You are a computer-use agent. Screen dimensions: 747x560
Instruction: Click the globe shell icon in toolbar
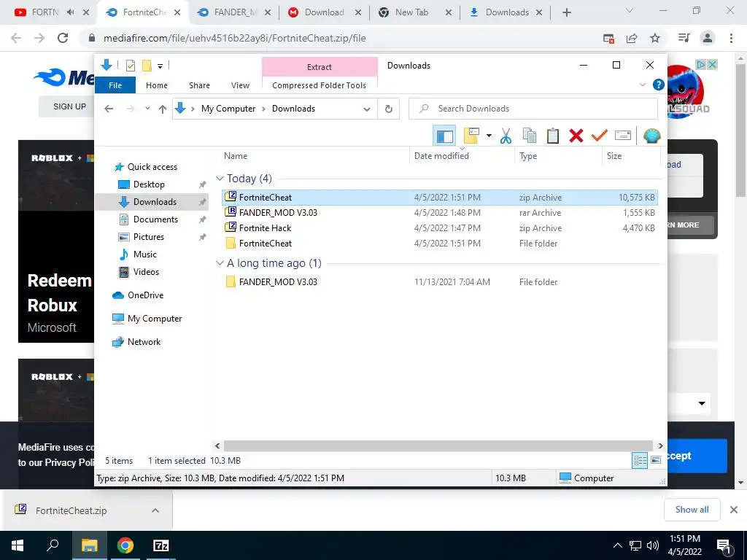click(x=651, y=136)
